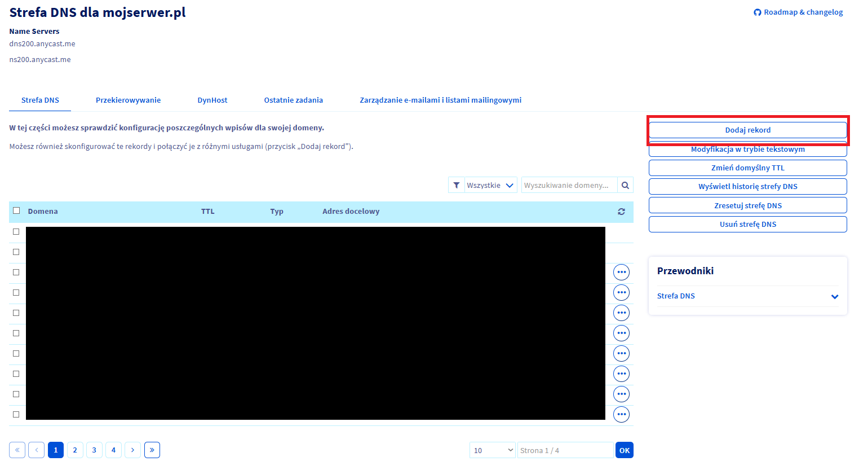Jump to first page with double-left arrow
The height and width of the screenshot is (470, 868).
17,450
